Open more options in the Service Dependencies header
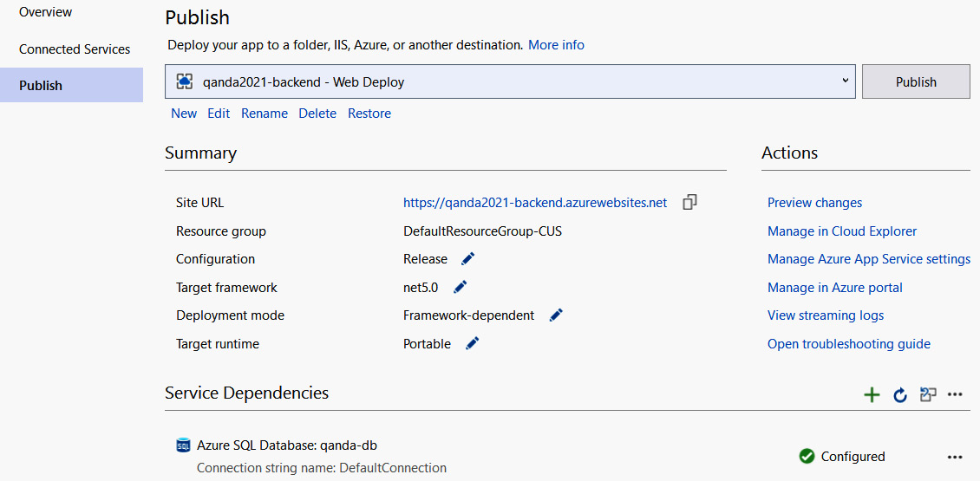The image size is (980, 481). [x=954, y=394]
